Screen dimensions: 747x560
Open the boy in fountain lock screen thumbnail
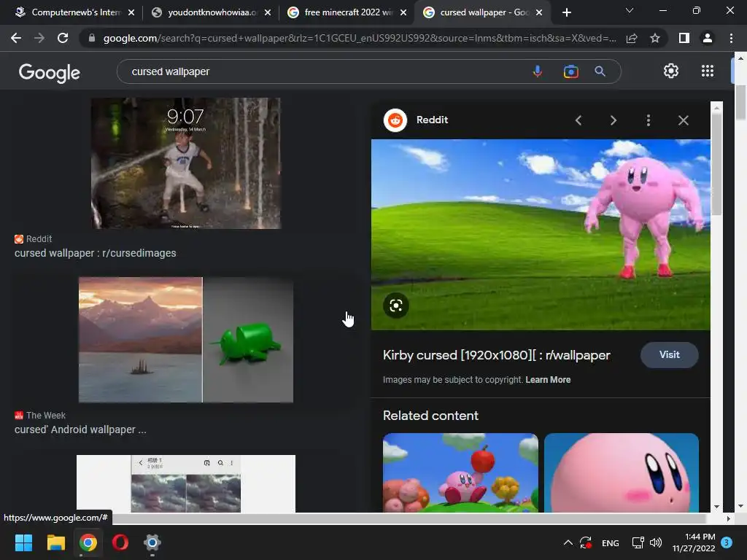coord(186,163)
